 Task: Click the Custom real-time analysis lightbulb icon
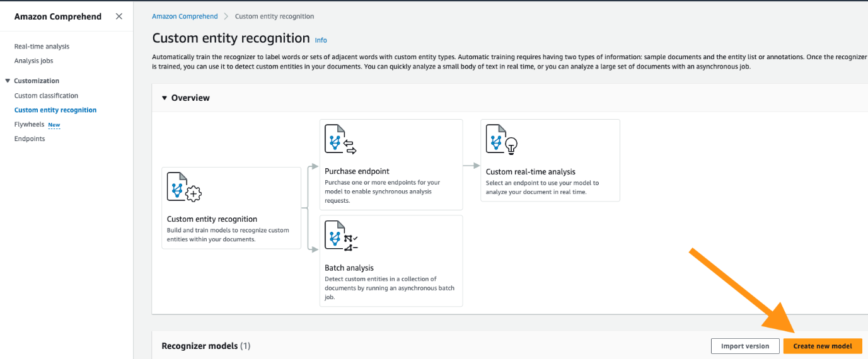tap(502, 139)
